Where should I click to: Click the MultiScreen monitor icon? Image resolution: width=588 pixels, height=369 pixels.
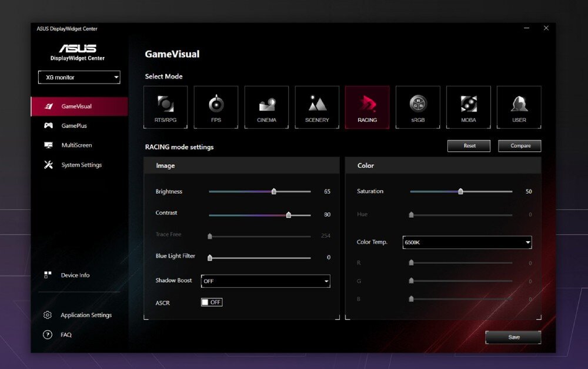(48, 145)
